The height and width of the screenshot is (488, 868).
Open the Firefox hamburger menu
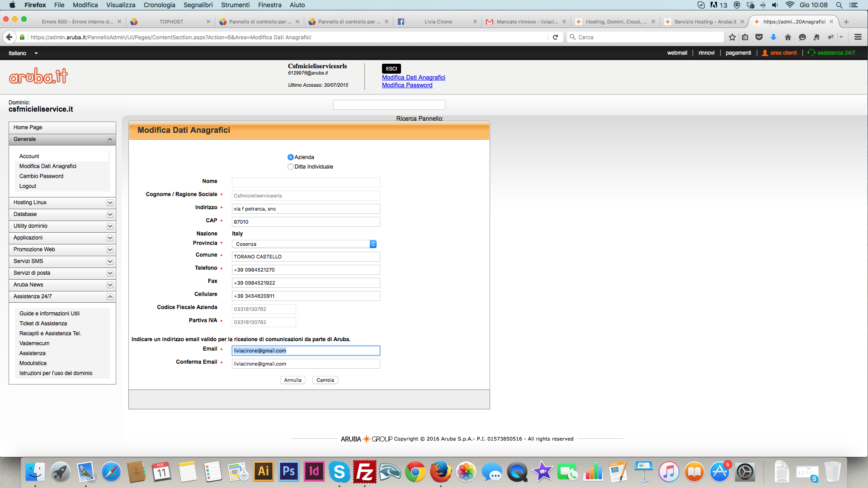coord(858,37)
